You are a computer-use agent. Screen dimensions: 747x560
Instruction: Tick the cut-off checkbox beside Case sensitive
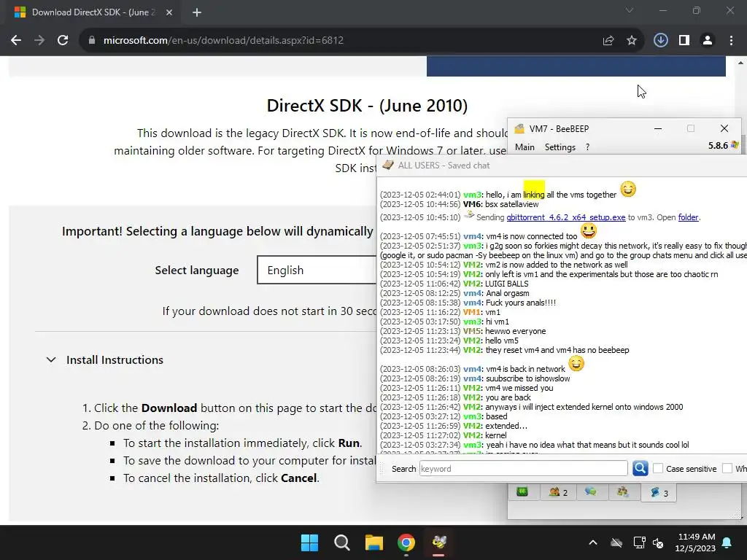(x=727, y=469)
